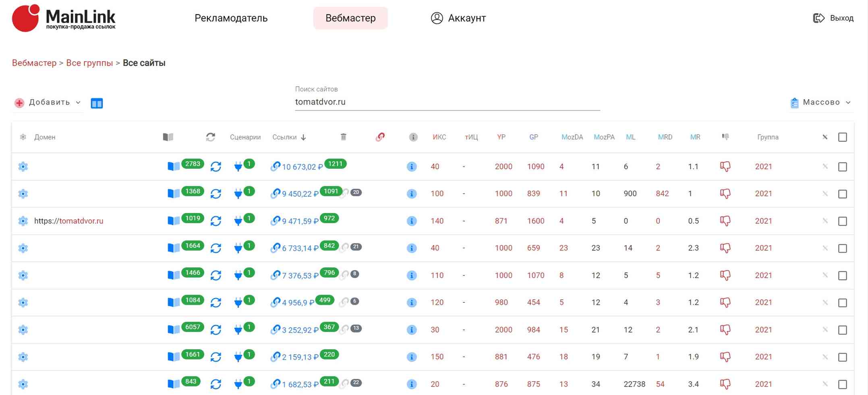This screenshot has height=395, width=868.
Task: Click the Выход logout button
Action: pyautogui.click(x=833, y=18)
